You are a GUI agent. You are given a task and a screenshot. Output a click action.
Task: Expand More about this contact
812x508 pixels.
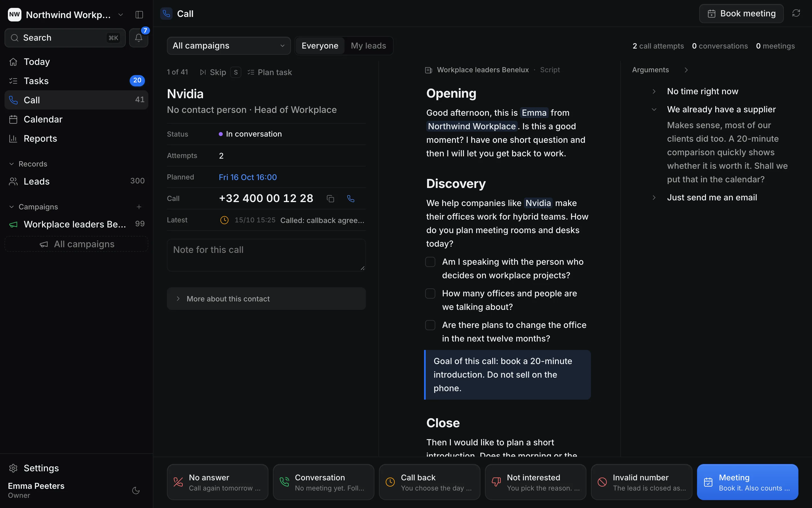tap(266, 299)
